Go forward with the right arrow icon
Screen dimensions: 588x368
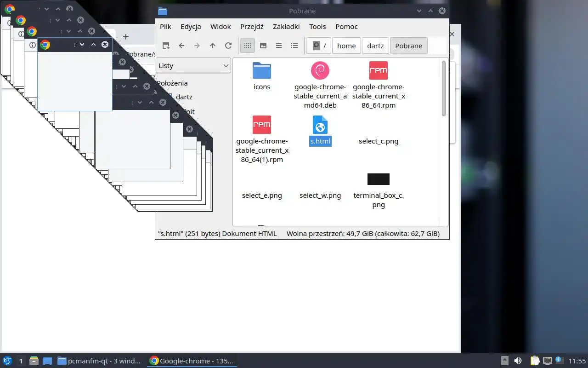(x=197, y=46)
